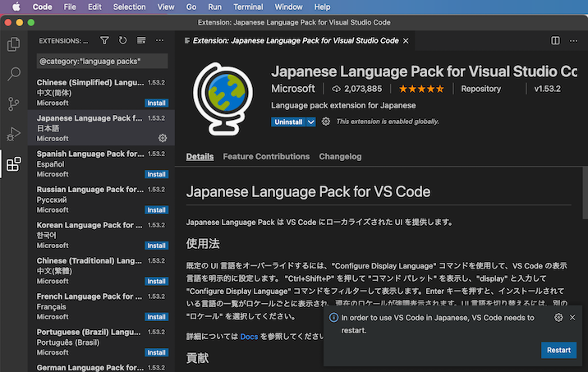Viewport: 588px width, 372px height.
Task: Split the editor to the right
Action: pos(555,40)
